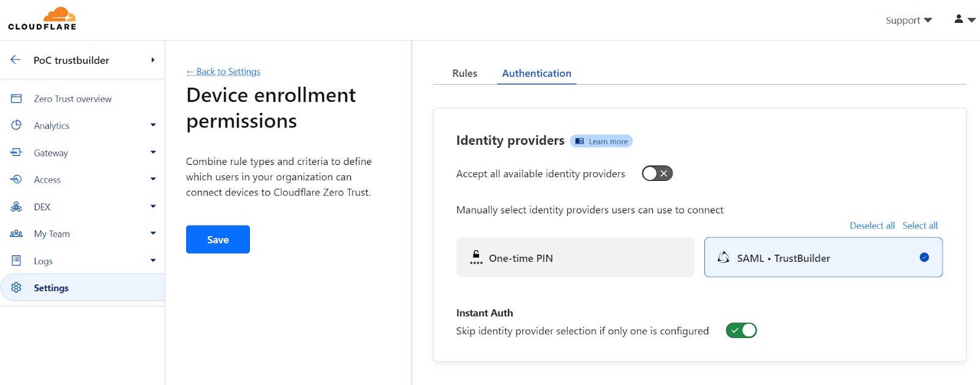
Task: Click the My Team people icon
Action: 17,234
